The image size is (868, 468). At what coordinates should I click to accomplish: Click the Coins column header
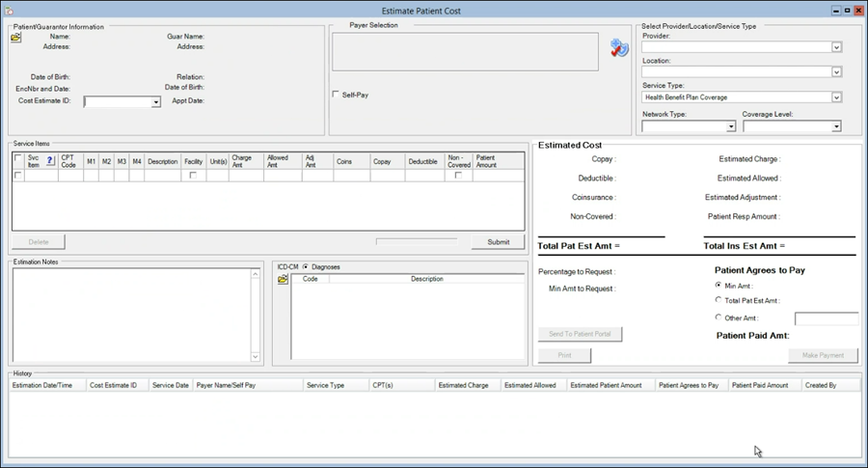pyautogui.click(x=351, y=161)
